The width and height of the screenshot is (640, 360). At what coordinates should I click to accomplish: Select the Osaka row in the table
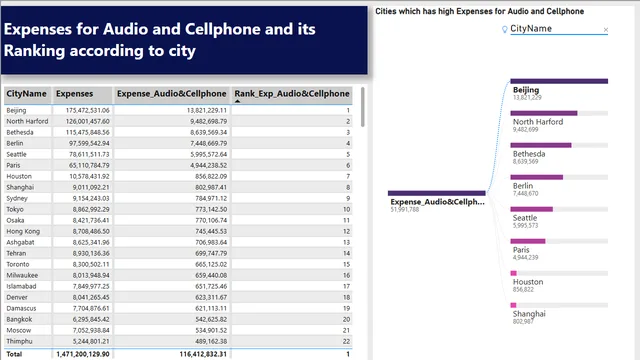178,220
